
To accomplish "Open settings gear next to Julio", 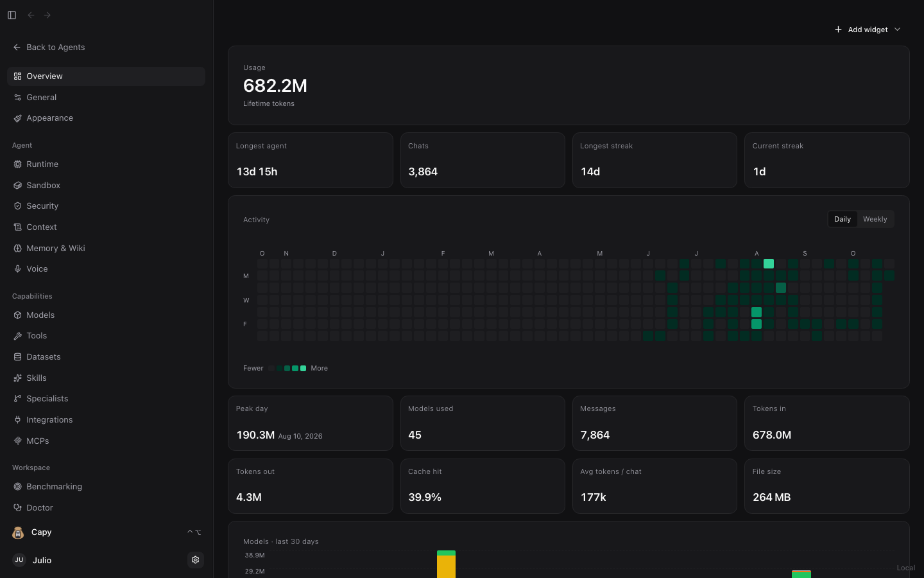I will (x=196, y=560).
